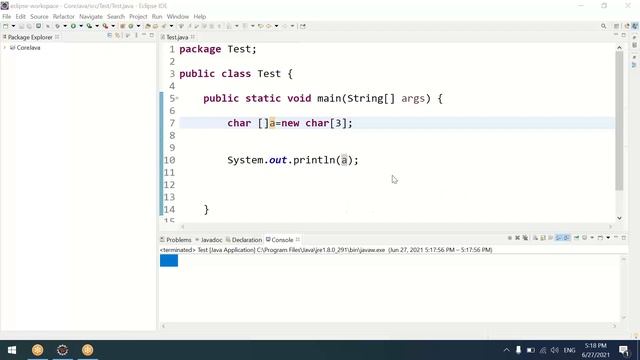
Task: Click Remove All Terminated Launches icon
Action: 525,238
